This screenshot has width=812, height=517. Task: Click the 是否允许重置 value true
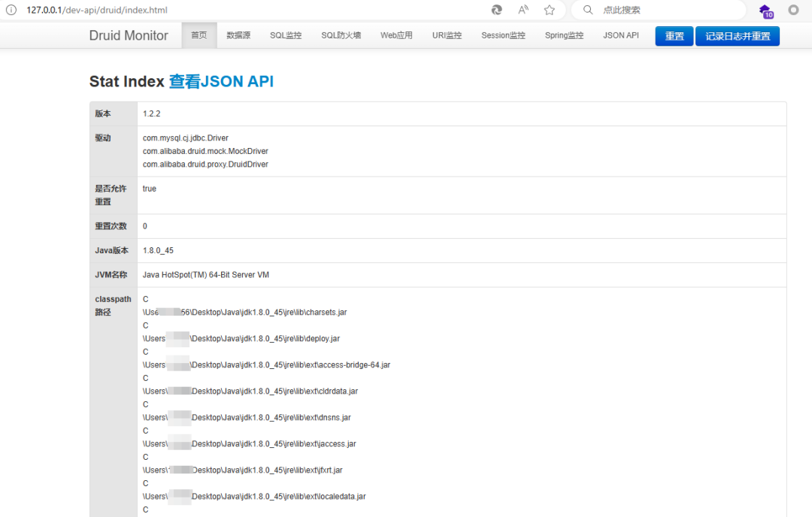tap(149, 189)
